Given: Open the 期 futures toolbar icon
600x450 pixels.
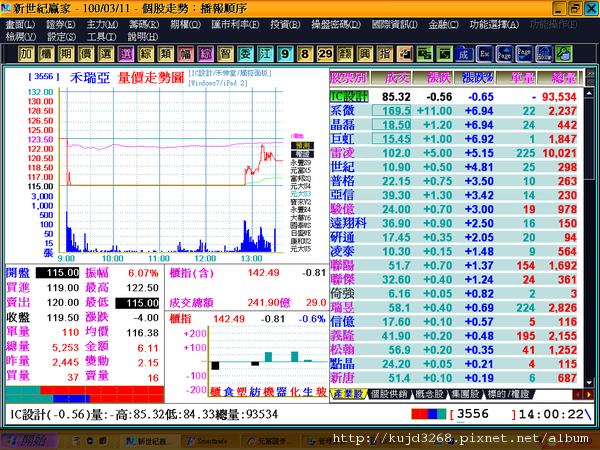Looking at the screenshot, I should pyautogui.click(x=66, y=54).
